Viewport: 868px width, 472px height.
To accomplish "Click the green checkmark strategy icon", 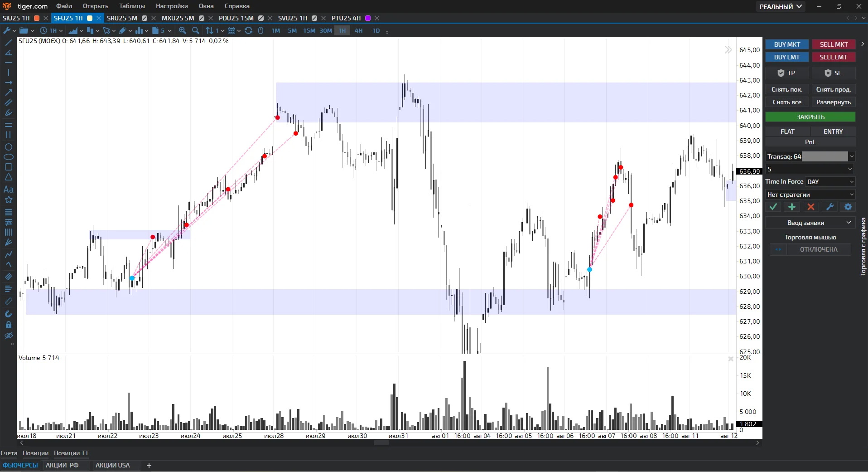I will [x=773, y=207].
